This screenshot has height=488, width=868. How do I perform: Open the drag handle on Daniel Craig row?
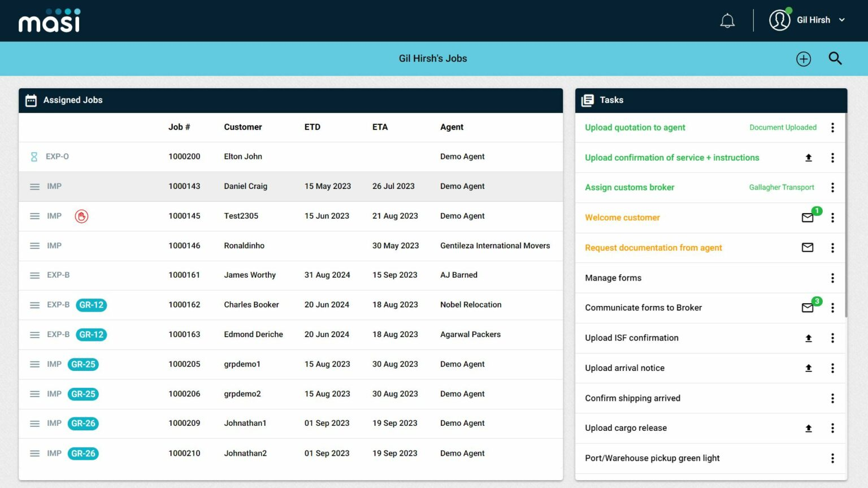(x=34, y=187)
